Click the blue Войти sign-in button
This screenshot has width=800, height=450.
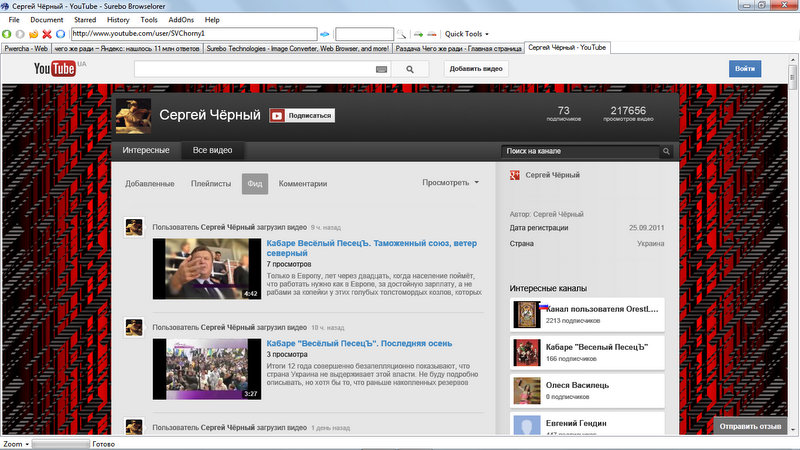tap(745, 69)
